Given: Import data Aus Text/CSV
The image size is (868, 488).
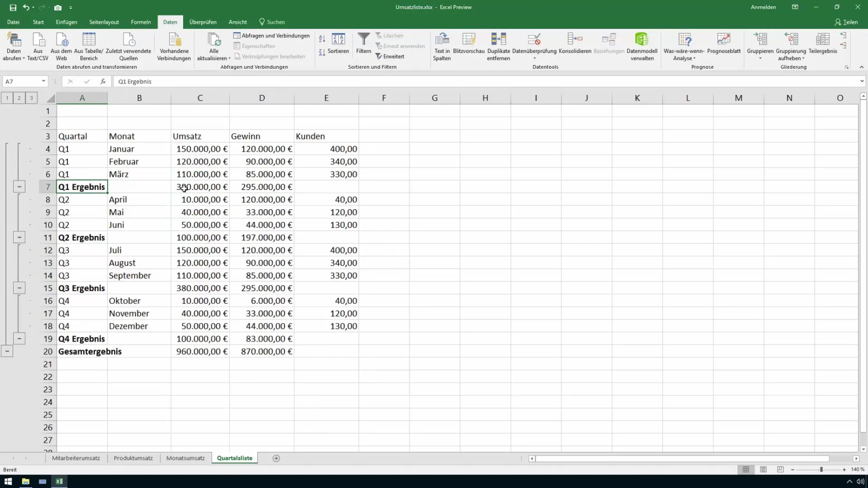Looking at the screenshot, I should tap(38, 47).
